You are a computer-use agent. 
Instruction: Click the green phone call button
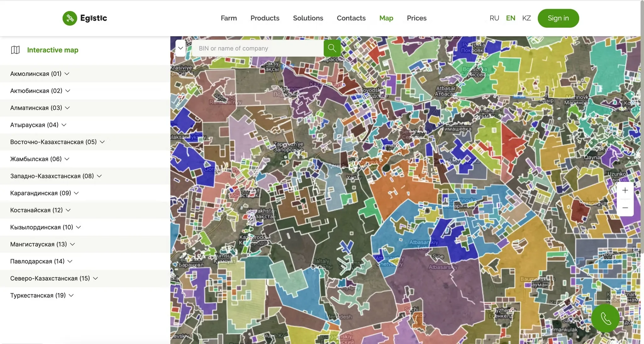605,318
